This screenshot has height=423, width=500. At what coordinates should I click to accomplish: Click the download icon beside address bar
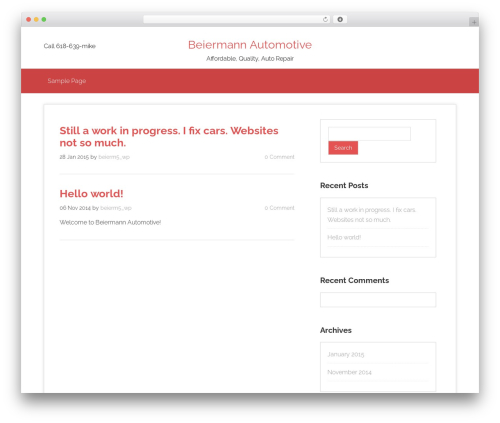click(340, 19)
